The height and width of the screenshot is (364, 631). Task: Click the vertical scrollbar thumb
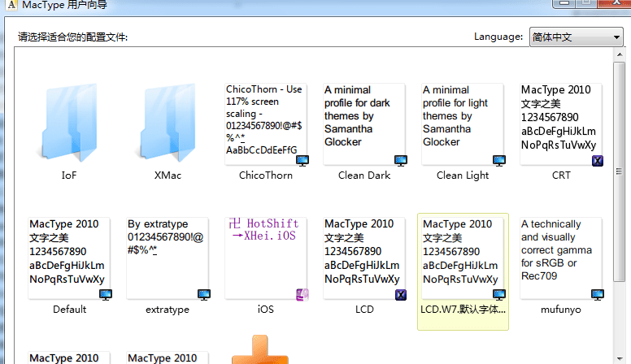pos(620,171)
